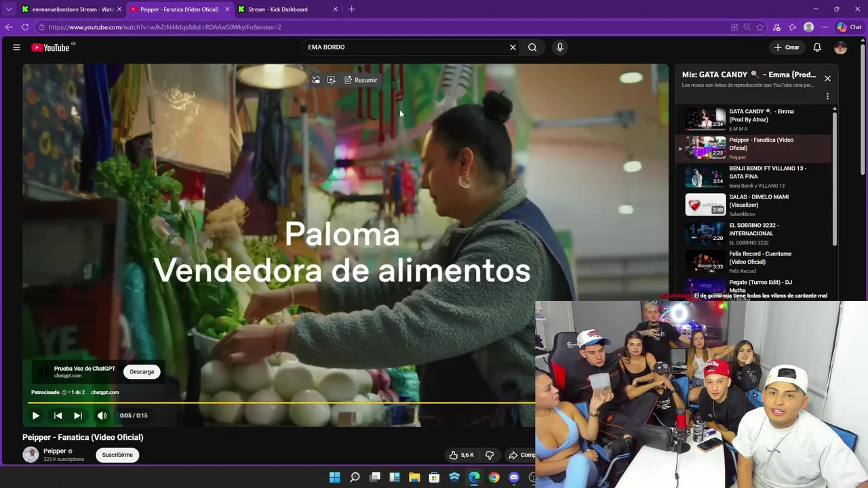The width and height of the screenshot is (868, 488).
Task: Open YouTube account avatar menu
Action: (841, 47)
